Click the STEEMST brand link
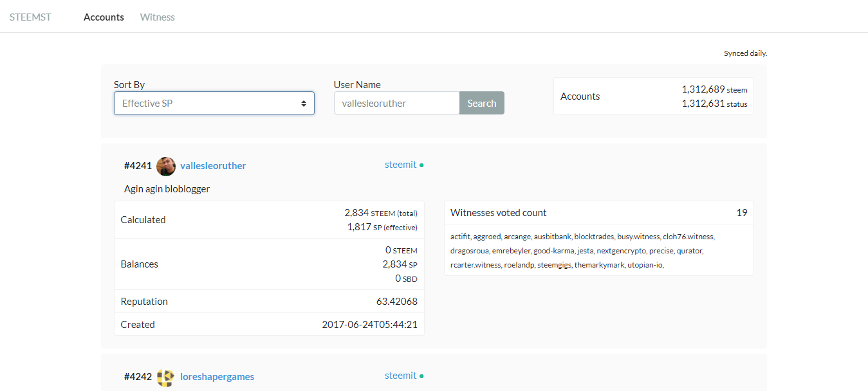This screenshot has width=868, height=391. pyautogui.click(x=30, y=17)
